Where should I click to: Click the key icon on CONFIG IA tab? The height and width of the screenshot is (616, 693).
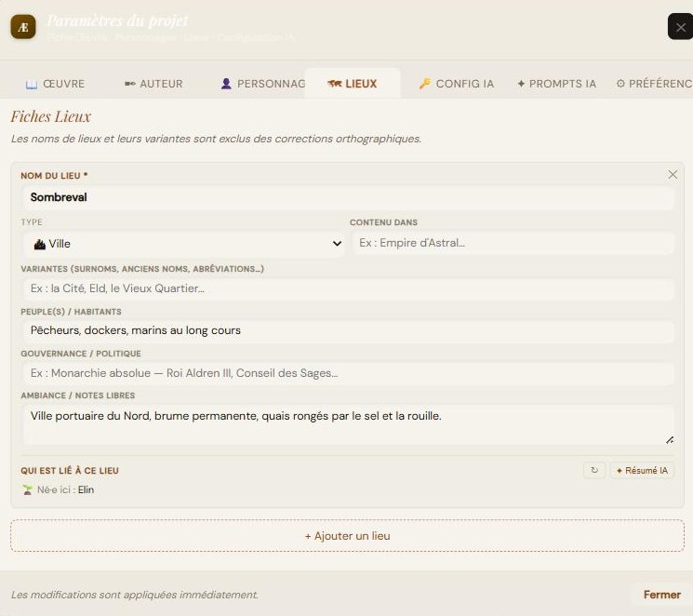[x=425, y=83]
